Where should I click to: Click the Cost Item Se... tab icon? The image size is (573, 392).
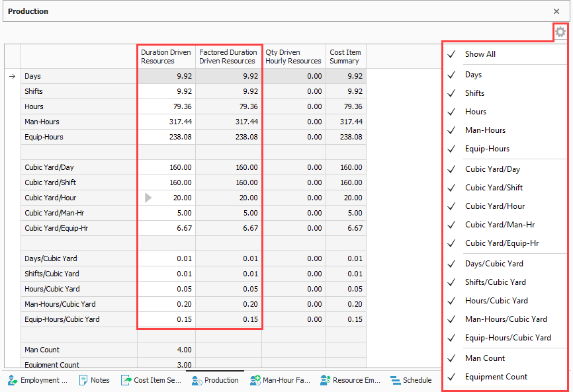tap(126, 380)
